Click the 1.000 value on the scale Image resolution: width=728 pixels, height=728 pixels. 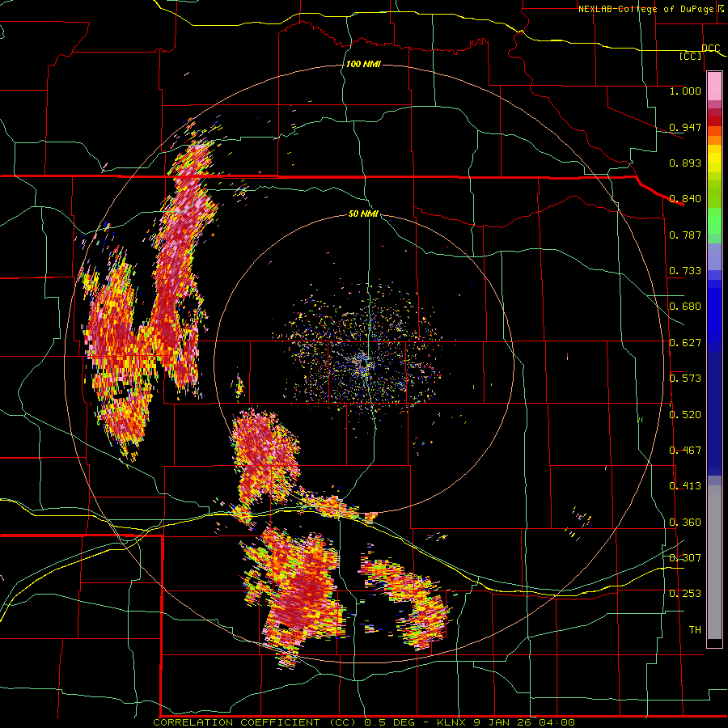point(685,91)
